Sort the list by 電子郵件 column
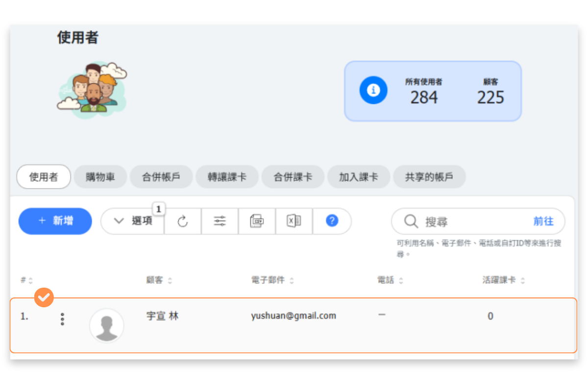 [x=272, y=281]
